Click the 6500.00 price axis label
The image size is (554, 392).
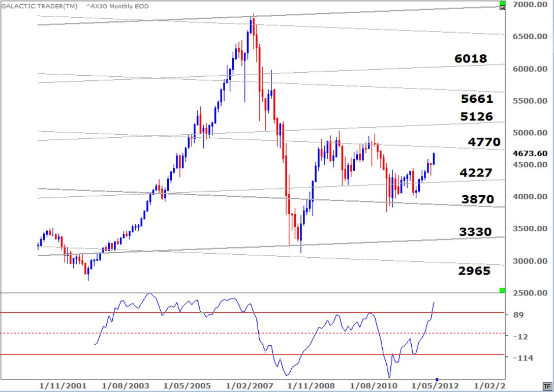[x=530, y=37]
